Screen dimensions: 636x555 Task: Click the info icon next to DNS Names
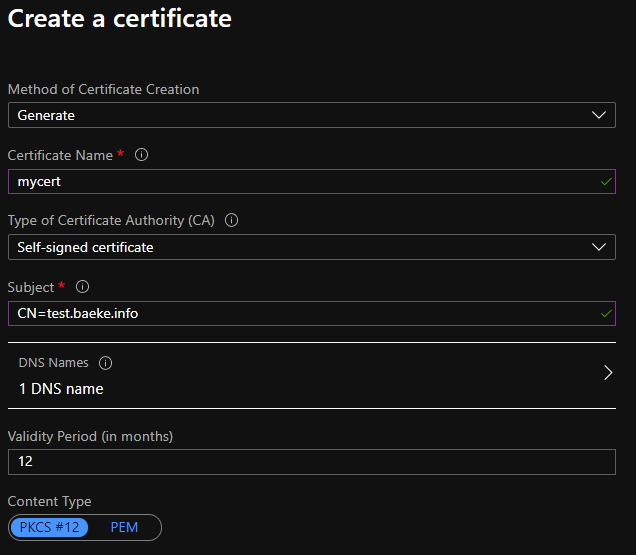106,363
